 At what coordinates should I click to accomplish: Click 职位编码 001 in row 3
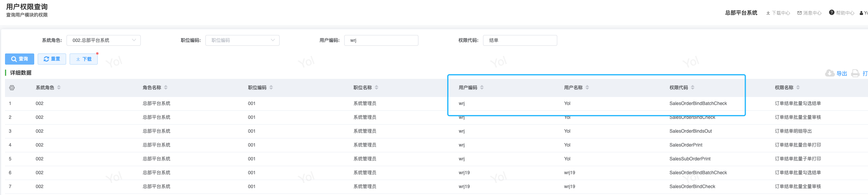(x=252, y=131)
